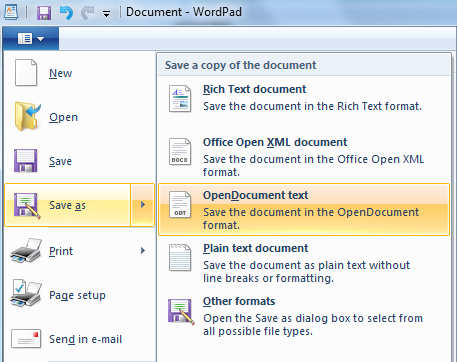Select Plain text document save option
The width and height of the screenshot is (457, 362).
(x=304, y=262)
